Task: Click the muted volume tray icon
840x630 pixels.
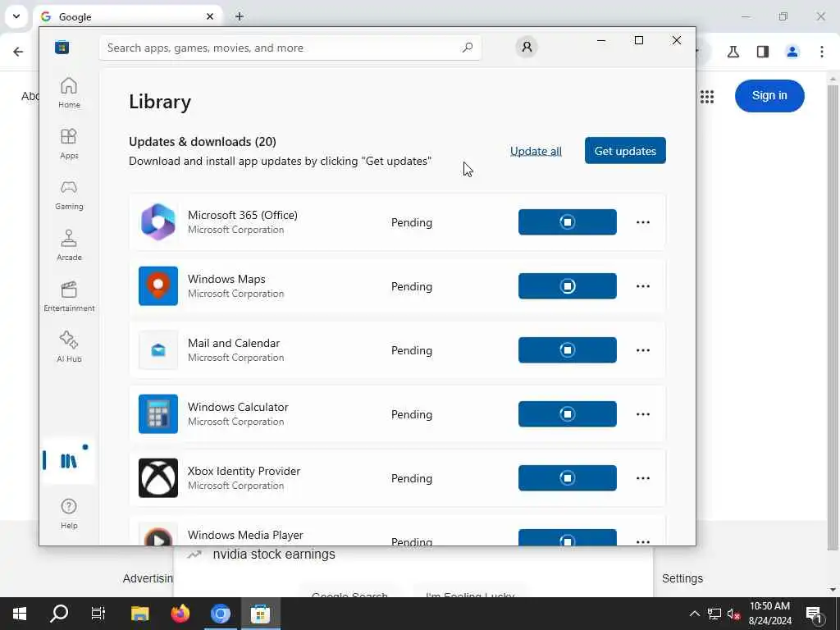Action: (x=733, y=614)
